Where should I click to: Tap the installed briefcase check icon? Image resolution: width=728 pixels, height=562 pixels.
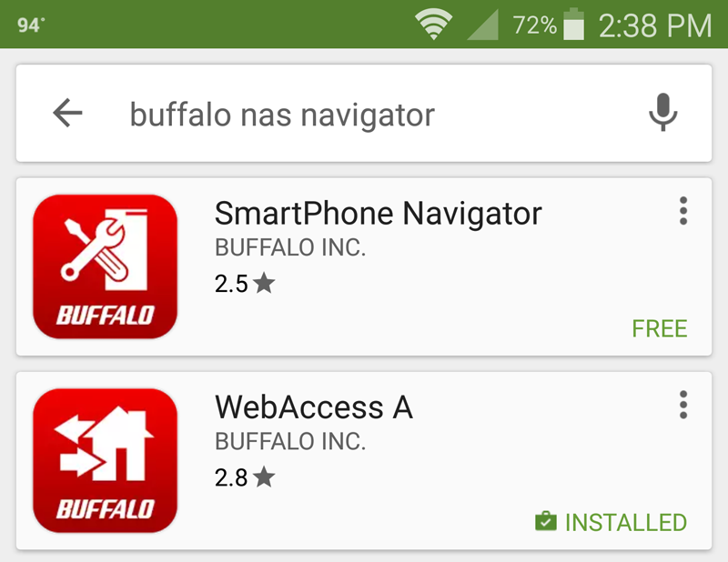pos(546,521)
